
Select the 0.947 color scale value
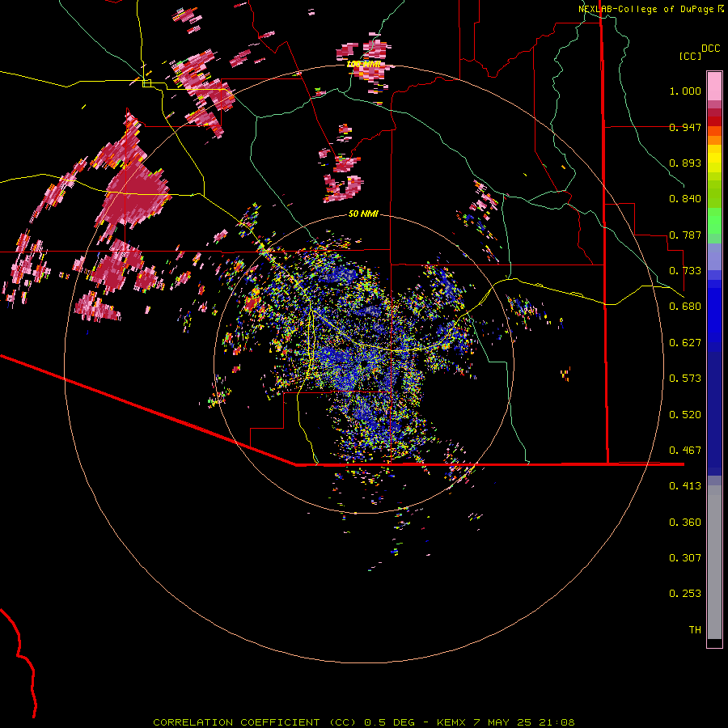pyautogui.click(x=685, y=127)
